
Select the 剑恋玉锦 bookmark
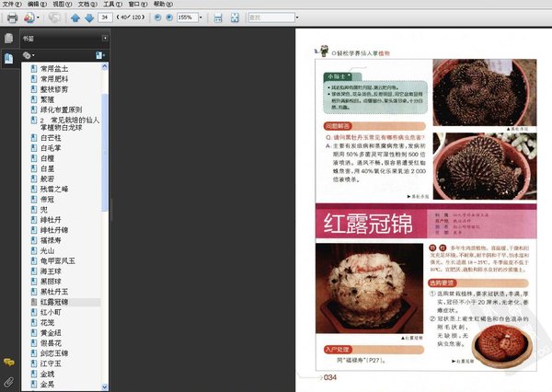54,353
